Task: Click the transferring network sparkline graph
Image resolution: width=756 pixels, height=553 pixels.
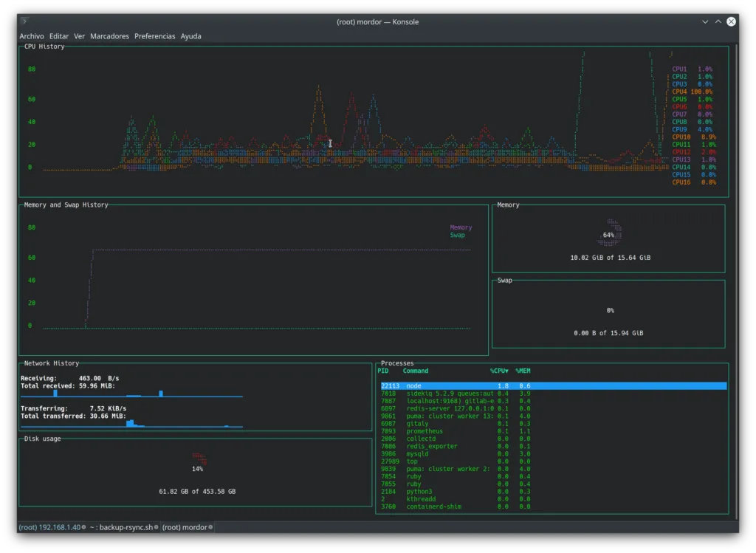Action: [131, 423]
